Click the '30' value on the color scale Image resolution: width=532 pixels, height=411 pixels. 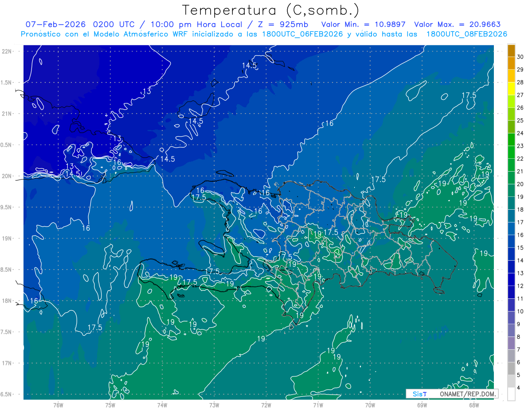(x=520, y=57)
